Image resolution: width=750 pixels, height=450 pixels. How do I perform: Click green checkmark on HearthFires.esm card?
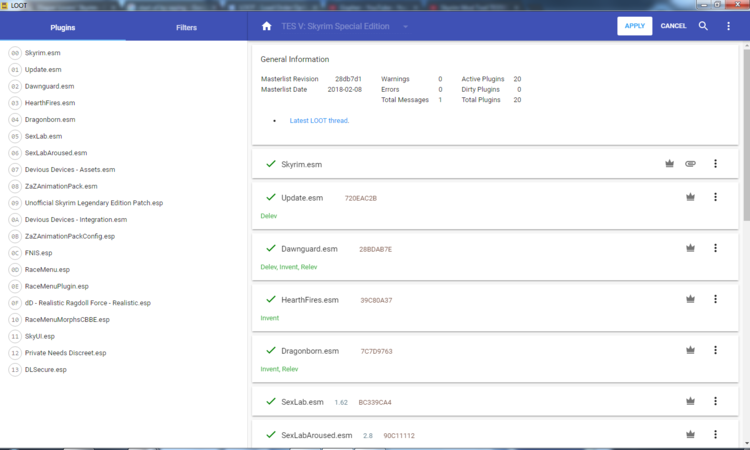pos(271,299)
